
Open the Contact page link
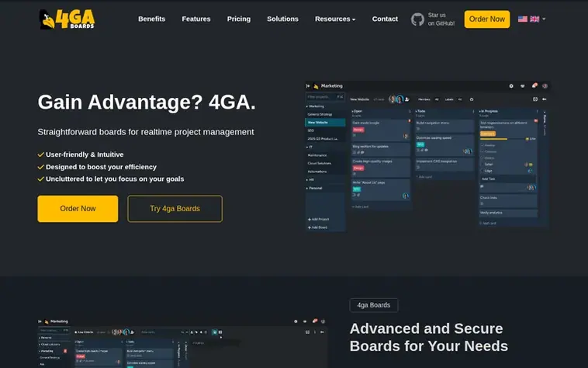pos(385,19)
